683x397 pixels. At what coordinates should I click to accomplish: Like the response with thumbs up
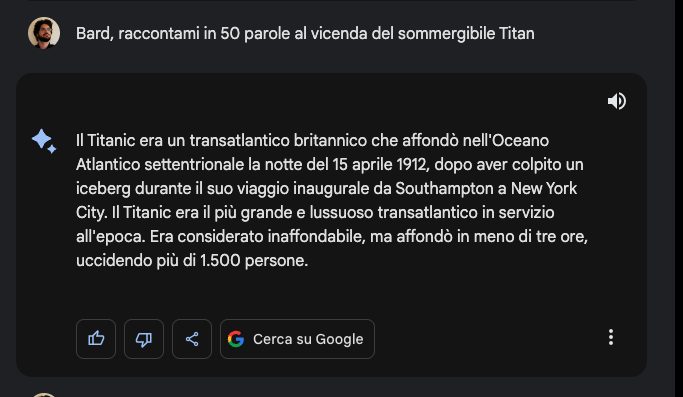coord(96,339)
